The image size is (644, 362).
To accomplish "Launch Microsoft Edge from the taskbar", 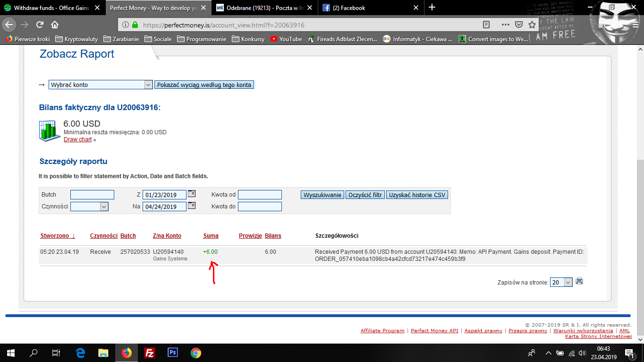I will click(80, 353).
